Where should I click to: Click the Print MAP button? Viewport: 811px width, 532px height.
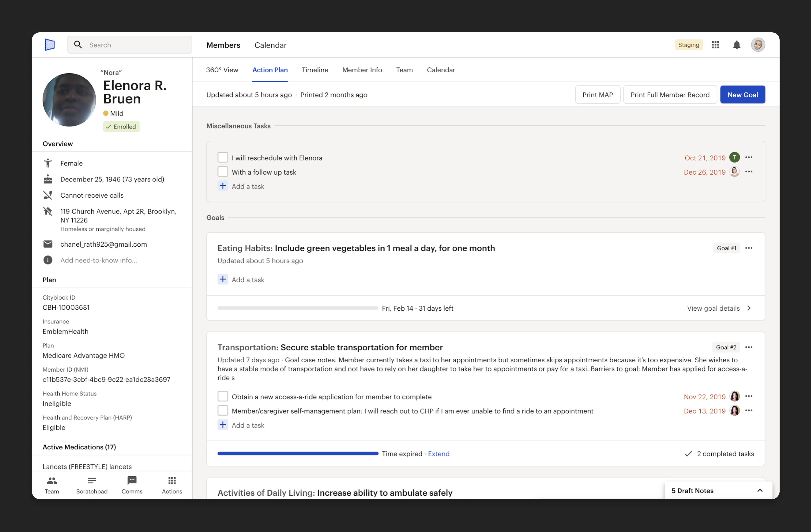point(597,95)
